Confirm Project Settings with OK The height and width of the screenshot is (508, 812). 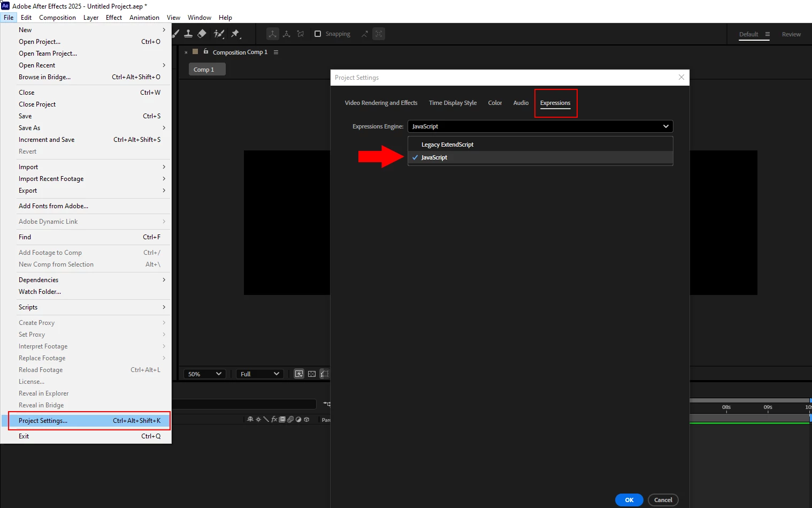point(629,500)
